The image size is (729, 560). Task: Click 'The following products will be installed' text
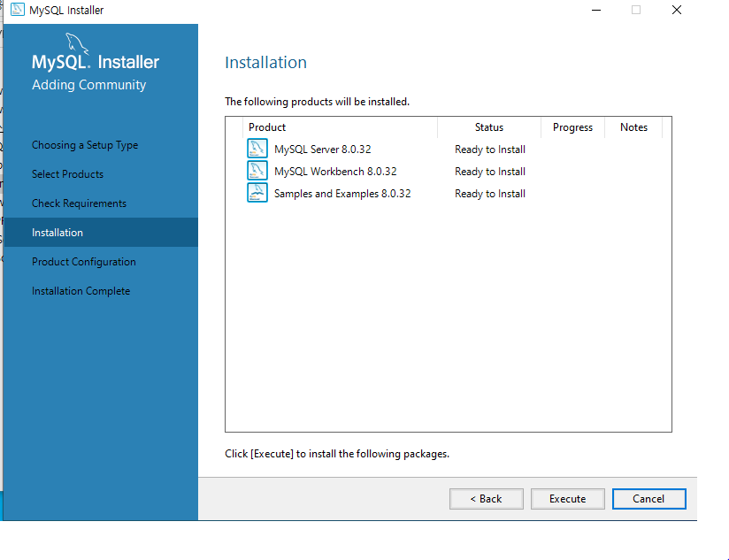(x=317, y=102)
